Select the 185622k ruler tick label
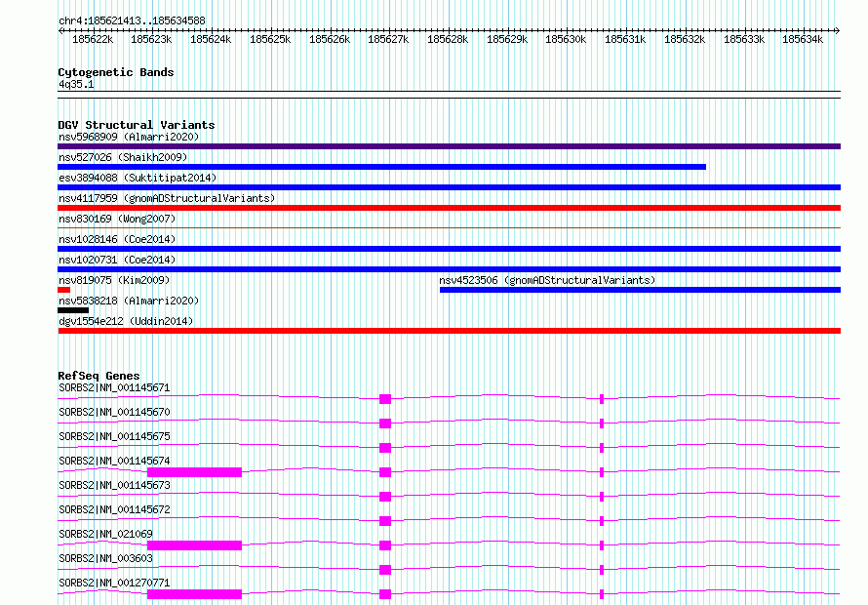868x605 pixels. [93, 39]
